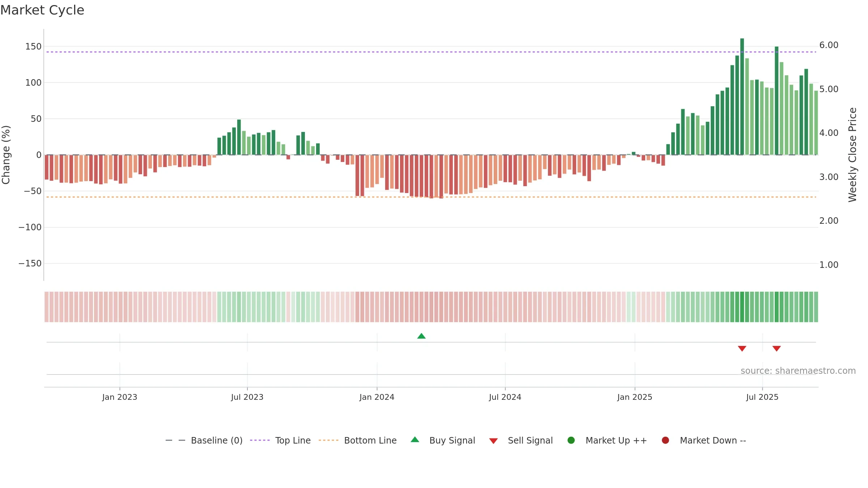
Task: Click the Jan 2024 axis tick label
Action: pyautogui.click(x=377, y=397)
